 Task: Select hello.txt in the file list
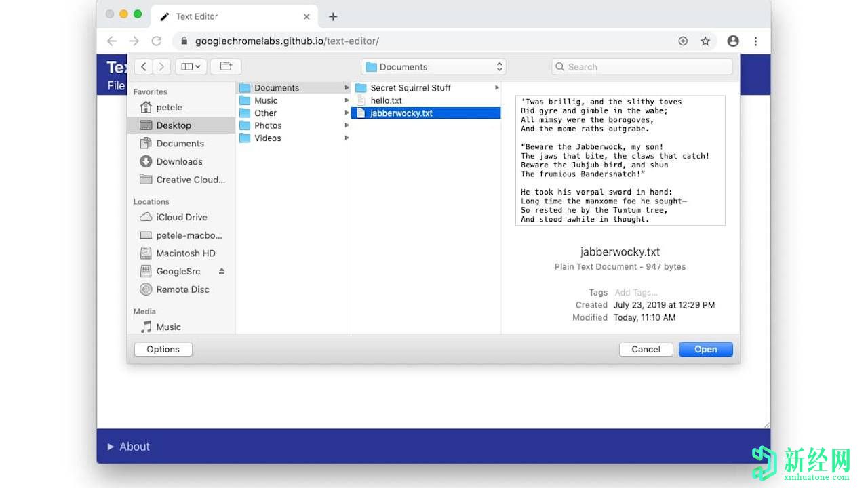(x=385, y=100)
